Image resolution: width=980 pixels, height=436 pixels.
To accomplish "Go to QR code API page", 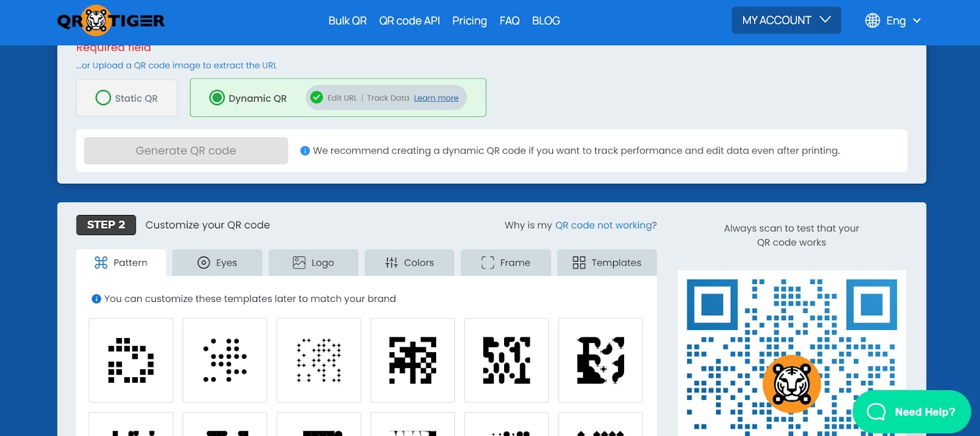I will pyautogui.click(x=409, y=21).
